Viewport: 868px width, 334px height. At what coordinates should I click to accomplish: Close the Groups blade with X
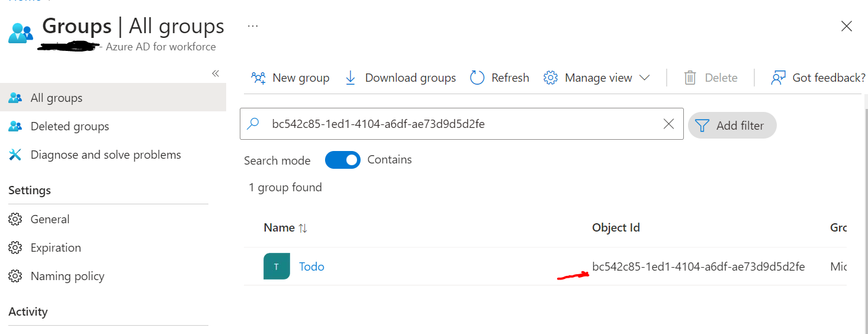click(x=847, y=26)
